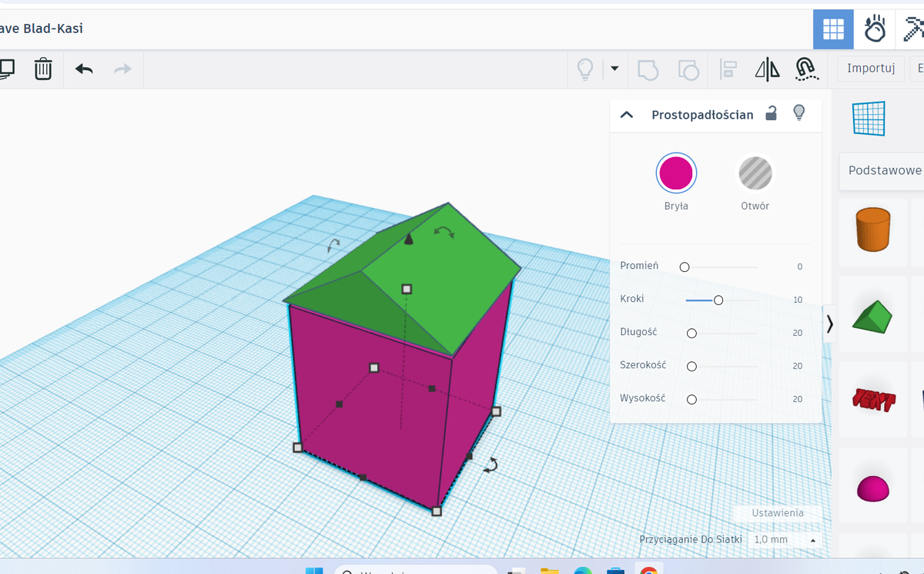Viewport: 924px width, 574px height.
Task: Click the white top-center height handle
Action: coord(407,289)
